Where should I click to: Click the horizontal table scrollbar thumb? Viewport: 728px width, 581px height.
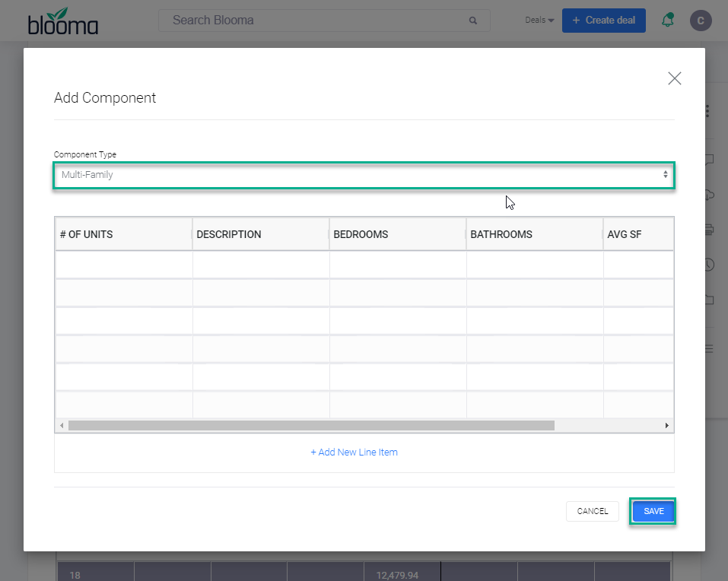coord(311,426)
